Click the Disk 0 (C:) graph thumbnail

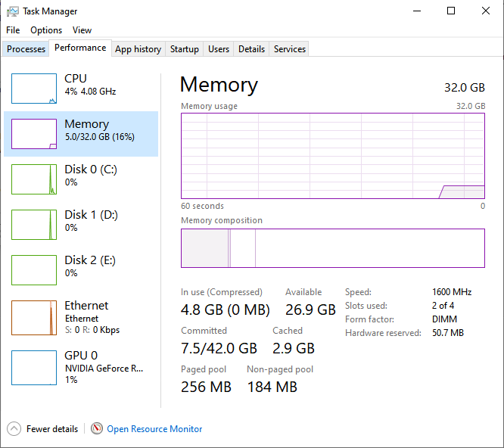(34, 179)
